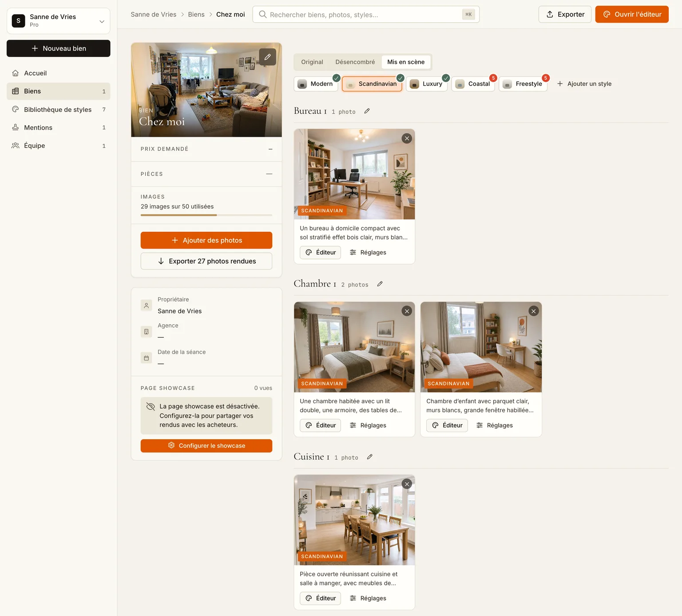Viewport: 682px width, 616px height.
Task: Open Éditeur for the chambre d'enfant photo
Action: (447, 425)
